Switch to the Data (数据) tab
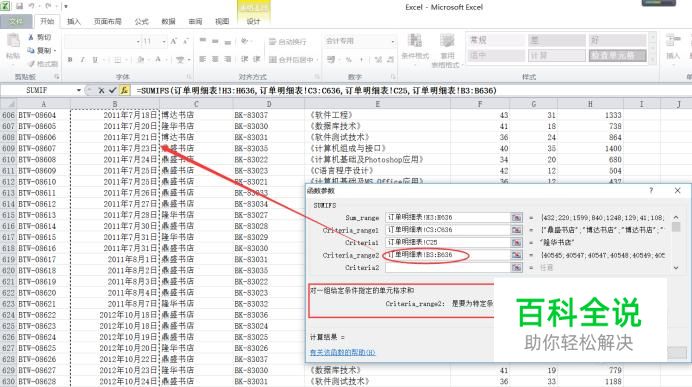Screen dimensions: 692x387 [x=168, y=21]
